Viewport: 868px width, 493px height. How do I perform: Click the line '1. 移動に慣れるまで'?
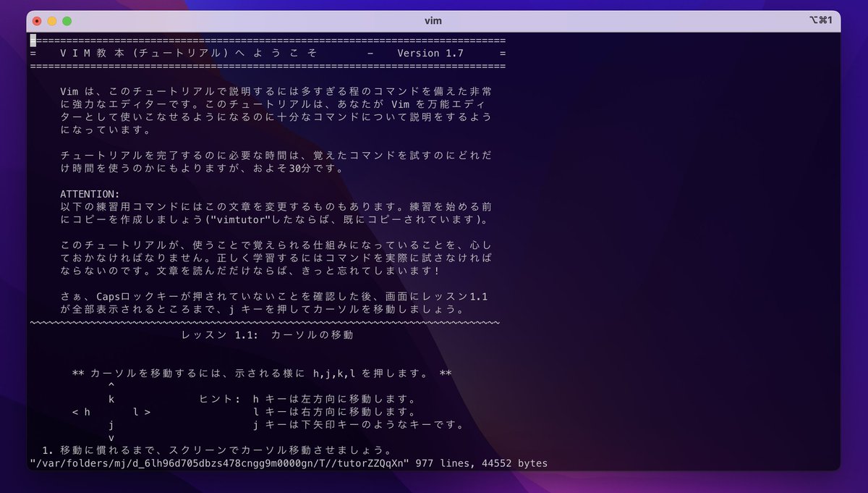(x=217, y=450)
